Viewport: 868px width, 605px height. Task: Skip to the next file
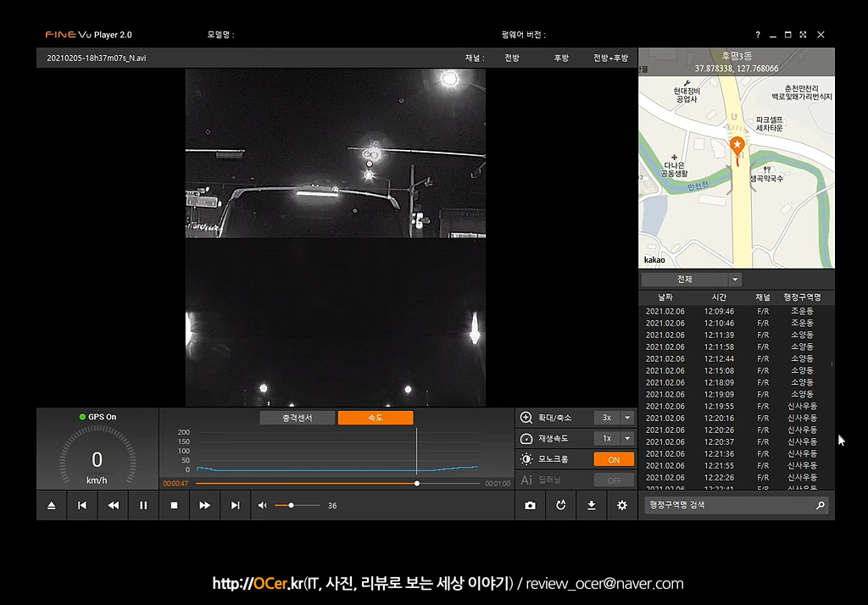coord(236,505)
